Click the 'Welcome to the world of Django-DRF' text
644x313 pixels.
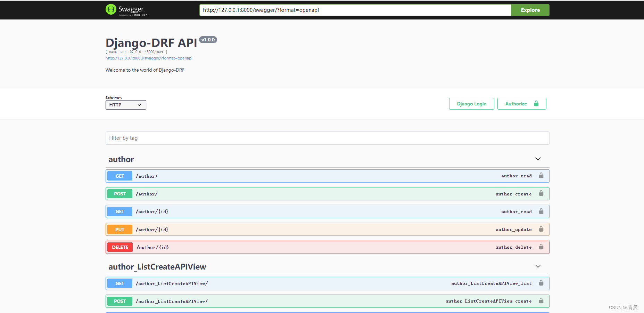145,70
